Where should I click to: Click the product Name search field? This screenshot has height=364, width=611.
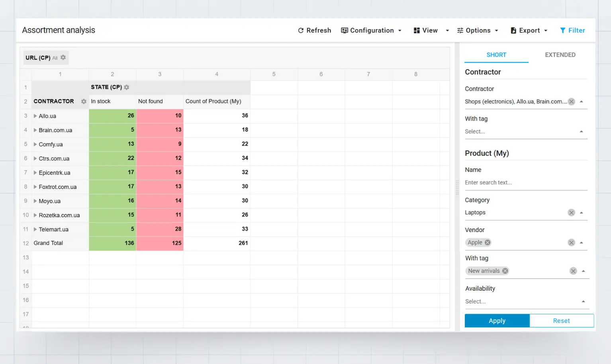tap(526, 183)
